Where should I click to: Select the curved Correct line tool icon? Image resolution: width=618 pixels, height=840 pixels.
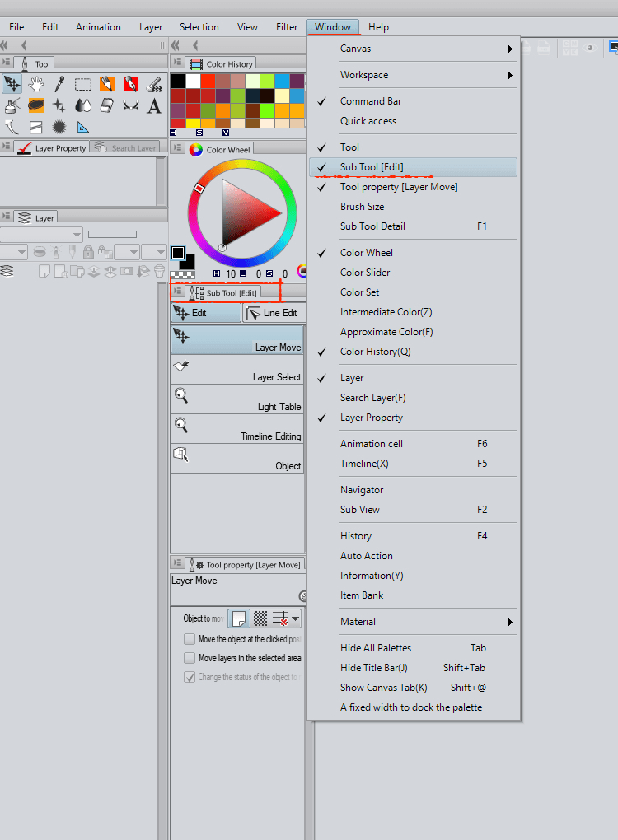[12, 128]
